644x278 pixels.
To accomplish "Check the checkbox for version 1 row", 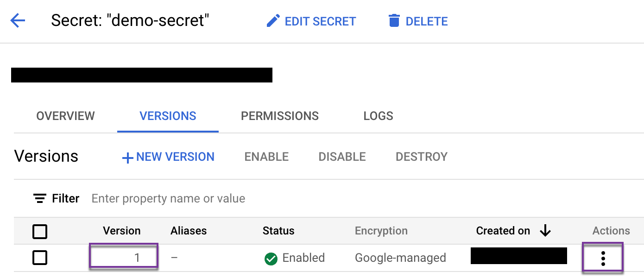I will point(40,258).
